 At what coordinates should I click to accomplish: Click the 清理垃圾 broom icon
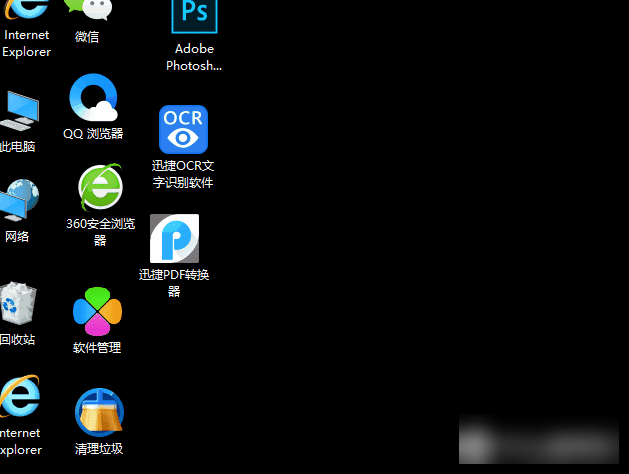pos(99,412)
